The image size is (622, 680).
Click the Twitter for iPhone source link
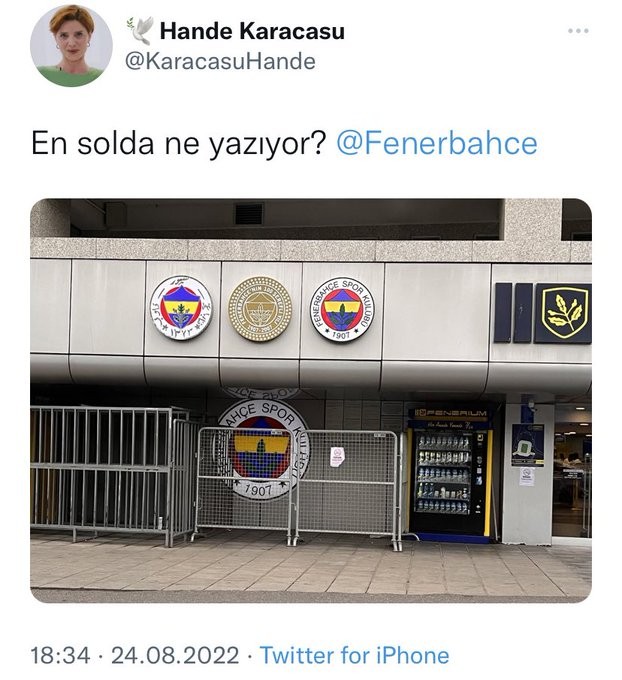point(354,655)
